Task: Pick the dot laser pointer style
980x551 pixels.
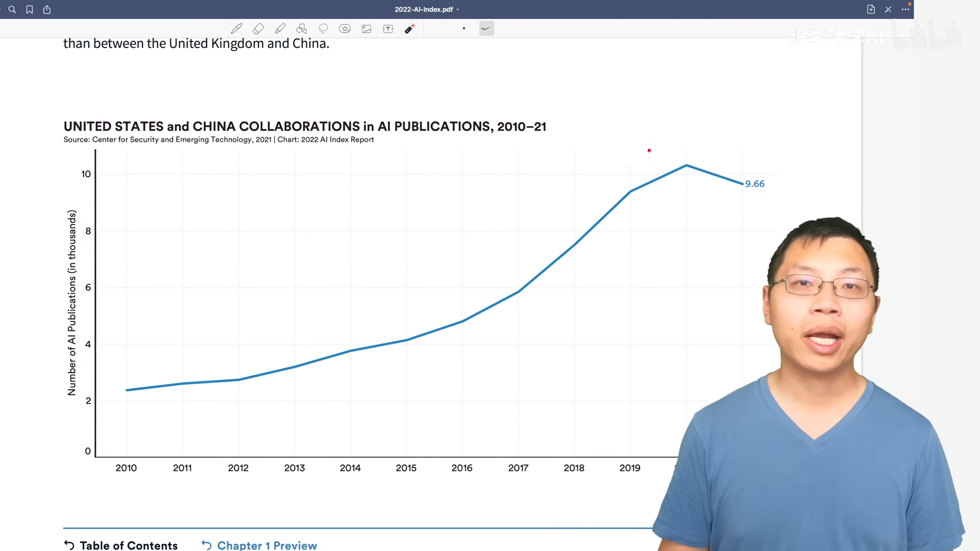Action: point(464,29)
